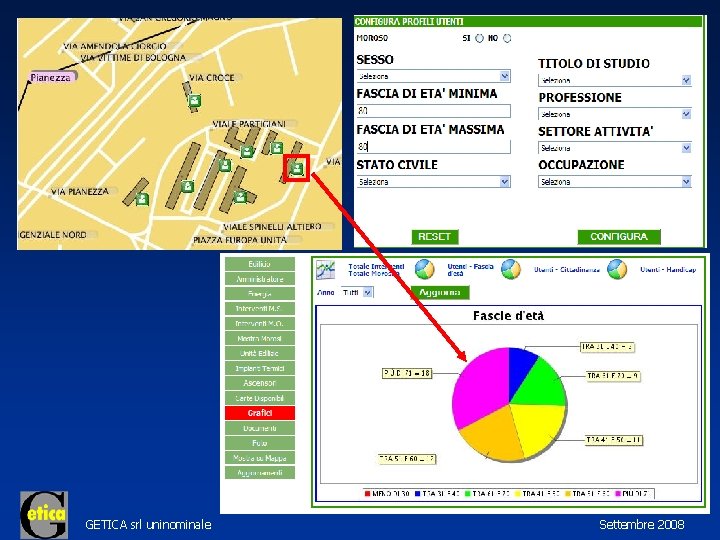The image size is (720, 540).
Task: Click the magenta PIU DI 71 legend swatch
Action: (618, 494)
